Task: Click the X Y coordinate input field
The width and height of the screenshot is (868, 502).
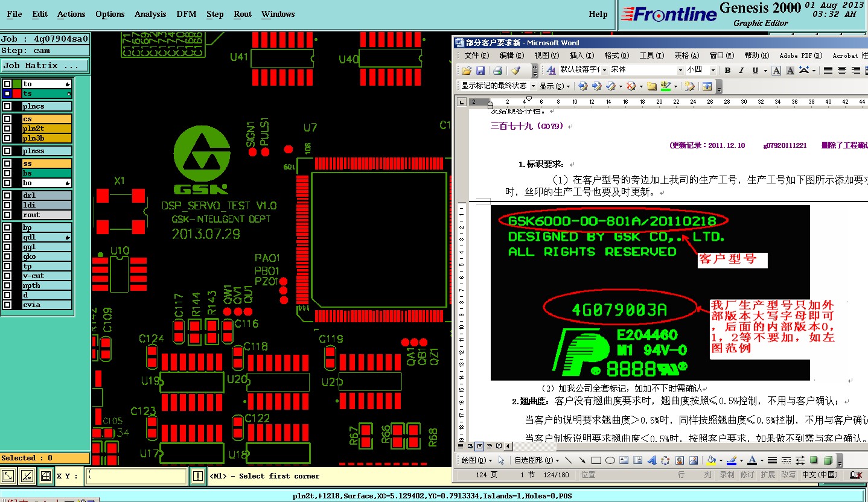Action: click(136, 476)
